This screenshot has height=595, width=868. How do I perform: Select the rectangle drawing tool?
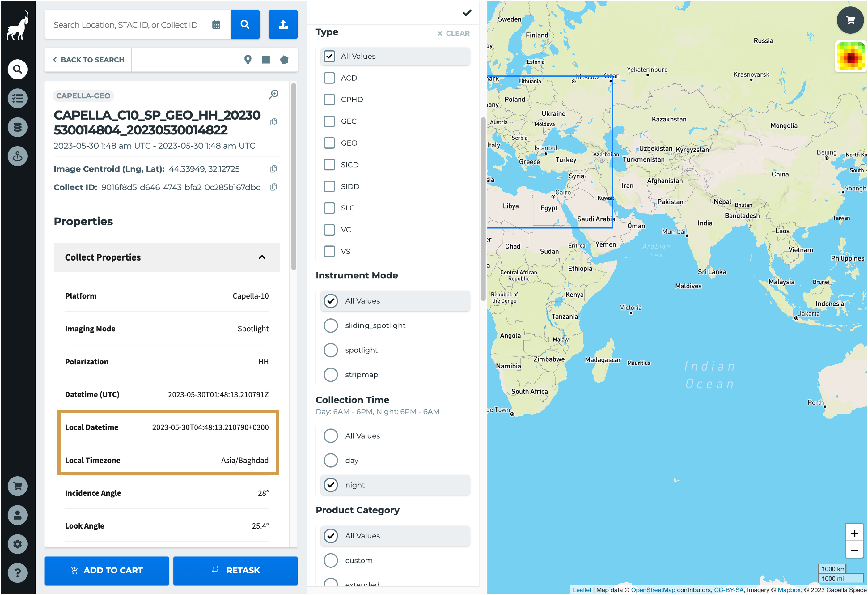coord(266,60)
